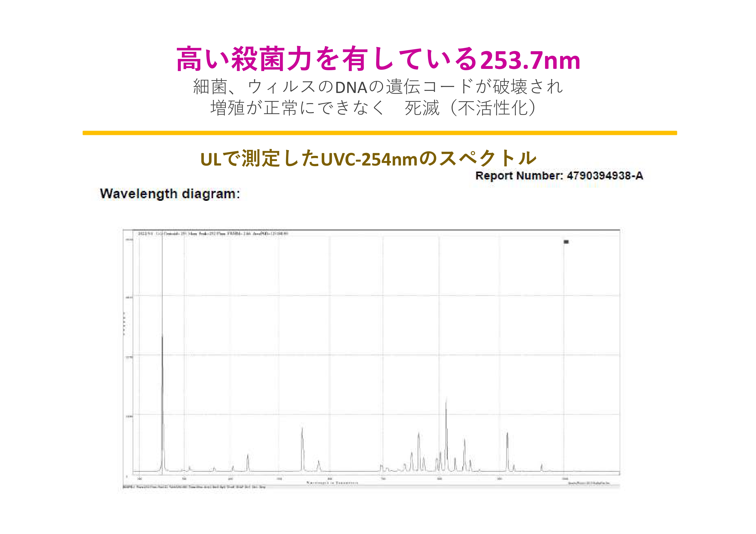Click the small black legend marker in chart

(566, 242)
